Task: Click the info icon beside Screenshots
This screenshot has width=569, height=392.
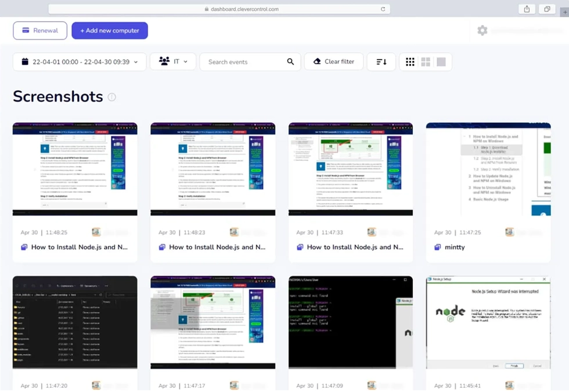Action: click(x=111, y=97)
